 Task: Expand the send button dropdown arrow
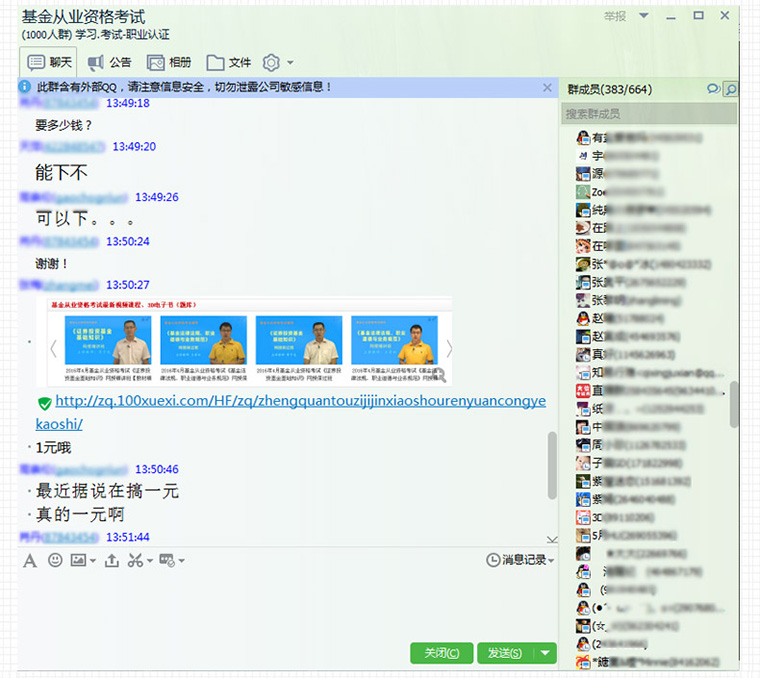545,653
